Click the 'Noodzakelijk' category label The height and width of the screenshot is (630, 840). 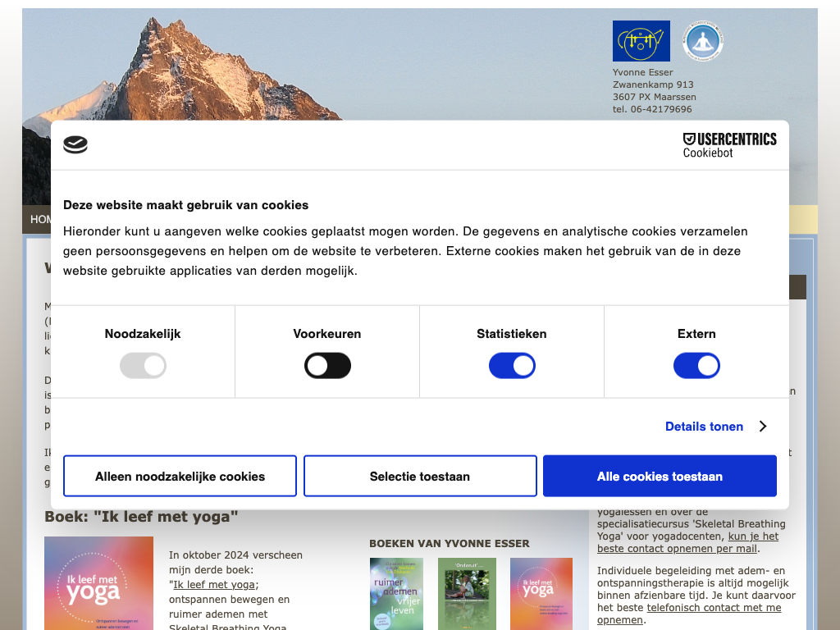tap(143, 334)
